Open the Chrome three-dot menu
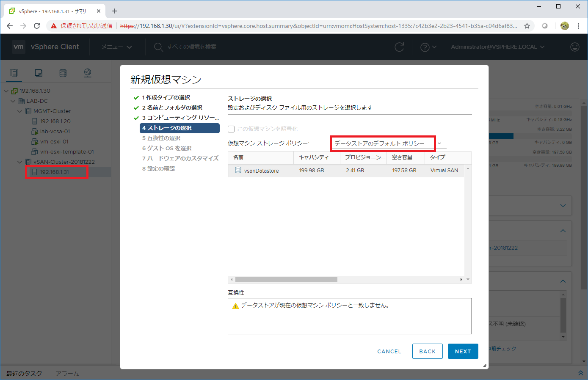588x380 pixels. (x=578, y=26)
